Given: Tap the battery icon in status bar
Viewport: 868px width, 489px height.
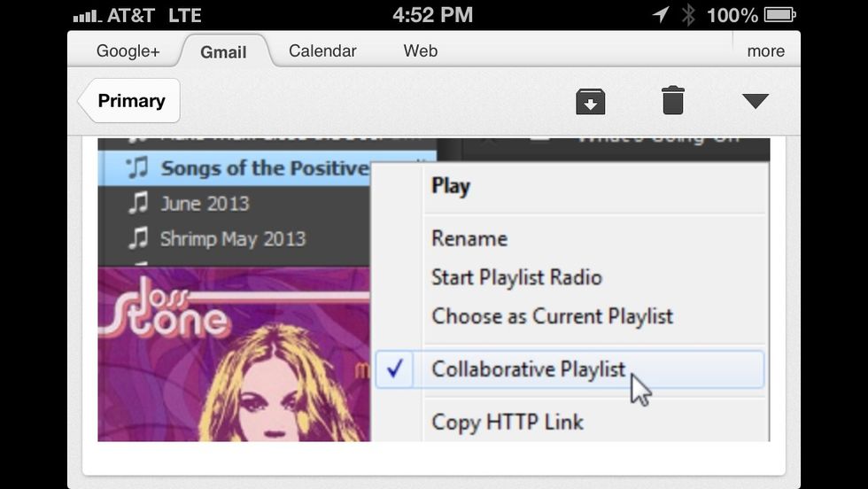Looking at the screenshot, I should [780, 15].
